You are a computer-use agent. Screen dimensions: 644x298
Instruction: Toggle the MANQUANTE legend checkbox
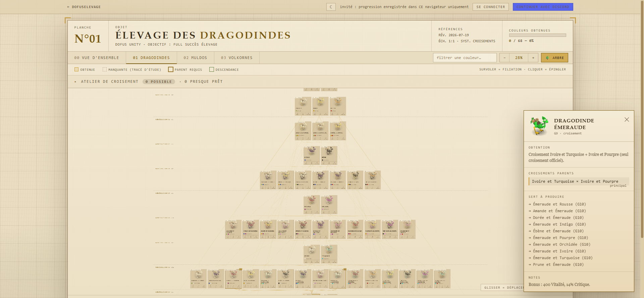point(105,69)
